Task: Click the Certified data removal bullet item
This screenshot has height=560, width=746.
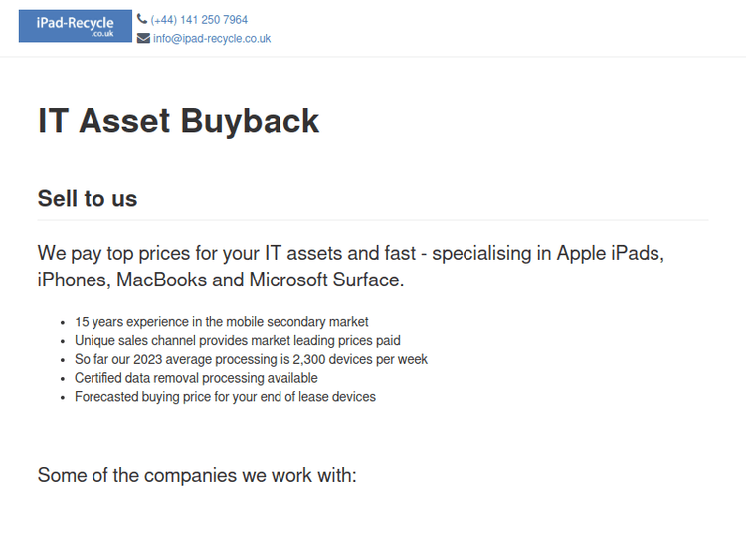Action: pyautogui.click(x=196, y=378)
